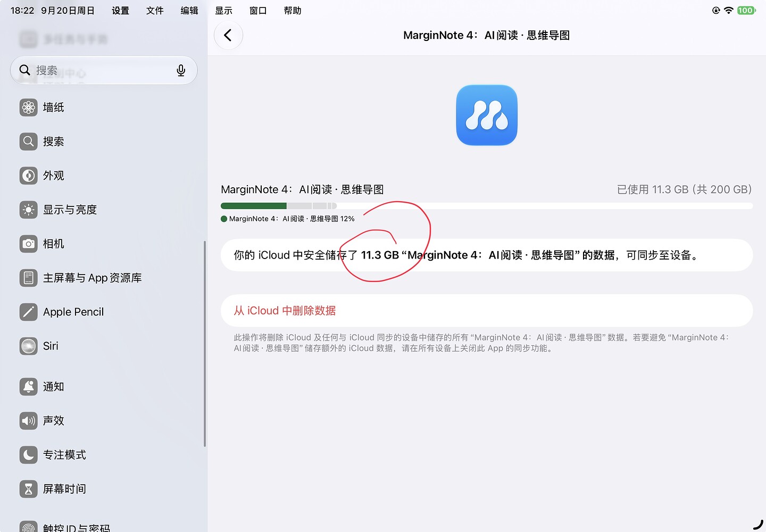The image size is (766, 532).
Task: Click the MarginNote storage usage bar
Action: (487, 206)
